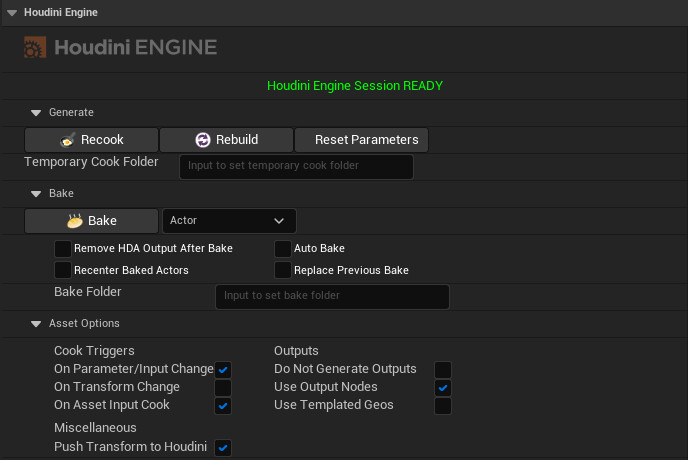Uncheck Use Output Nodes option
688x460 pixels.
coord(443,387)
